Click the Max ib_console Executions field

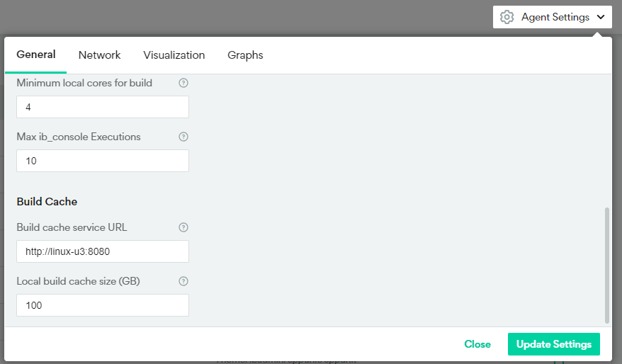point(103,161)
